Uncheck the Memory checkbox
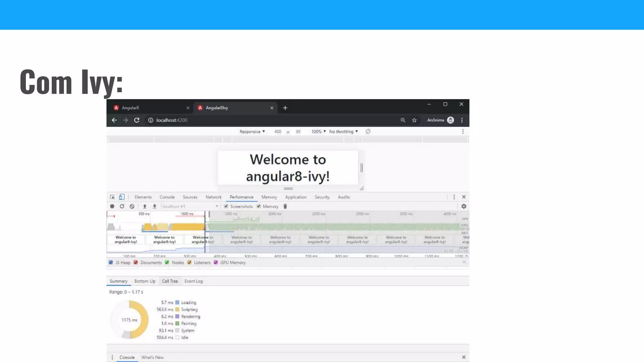The image size is (644, 362). pos(259,206)
